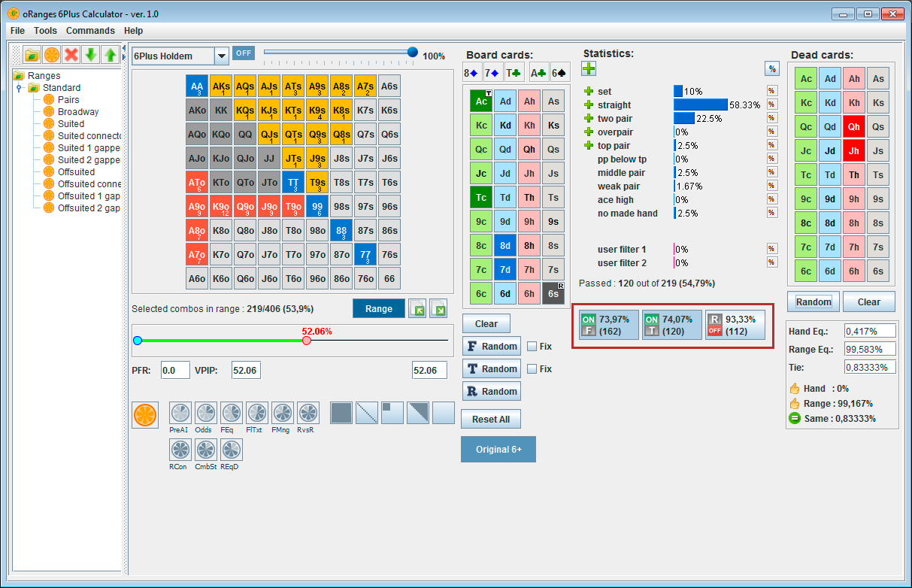912x588 pixels.
Task: Click the red X delete icon in toolbar
Action: pos(71,54)
